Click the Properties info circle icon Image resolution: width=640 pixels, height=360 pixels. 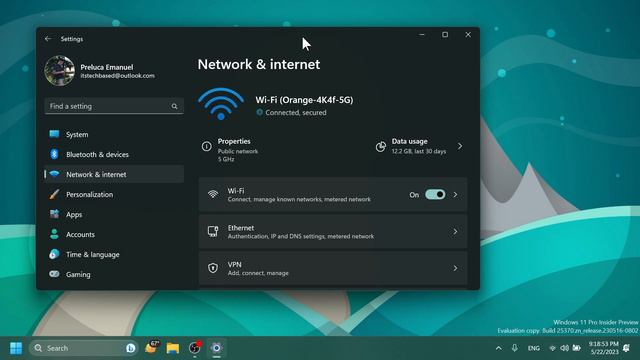pos(207,146)
